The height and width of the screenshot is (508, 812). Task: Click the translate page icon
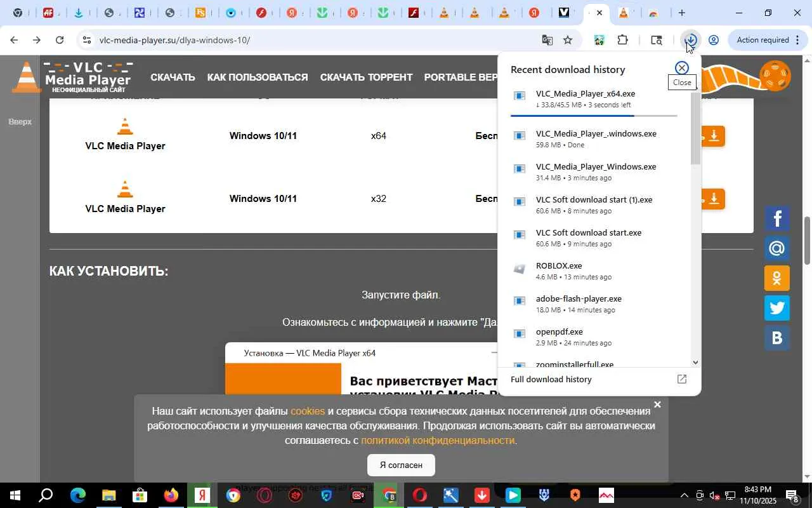(x=547, y=40)
